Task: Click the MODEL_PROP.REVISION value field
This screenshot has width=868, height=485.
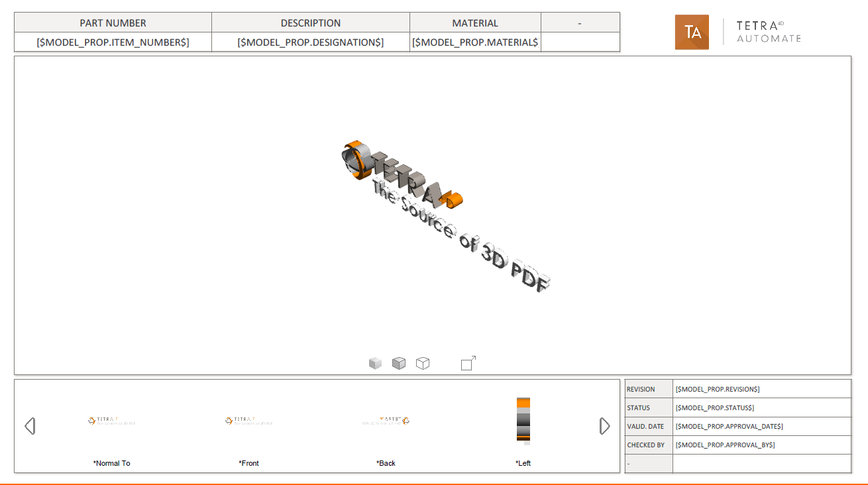Action: pyautogui.click(x=762, y=389)
